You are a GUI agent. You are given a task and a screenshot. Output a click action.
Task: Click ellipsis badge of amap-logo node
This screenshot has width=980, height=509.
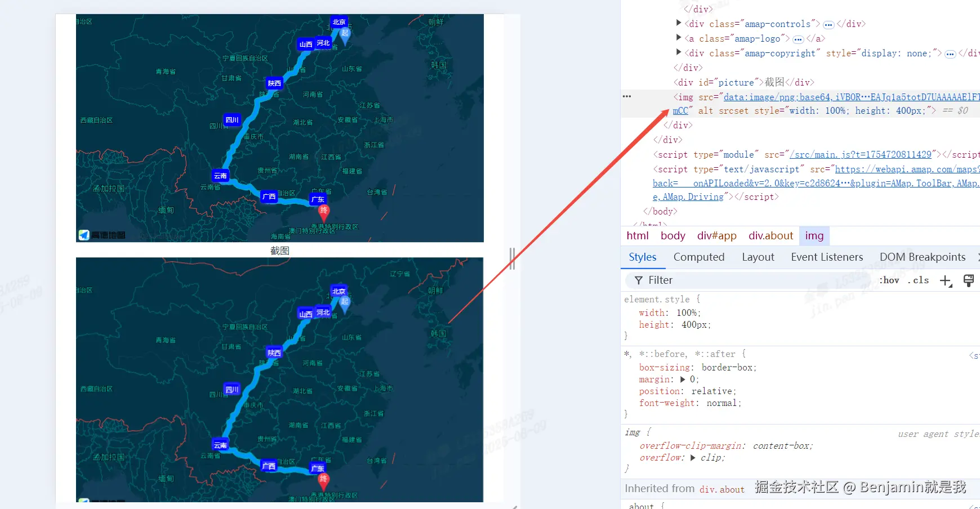pyautogui.click(x=798, y=39)
